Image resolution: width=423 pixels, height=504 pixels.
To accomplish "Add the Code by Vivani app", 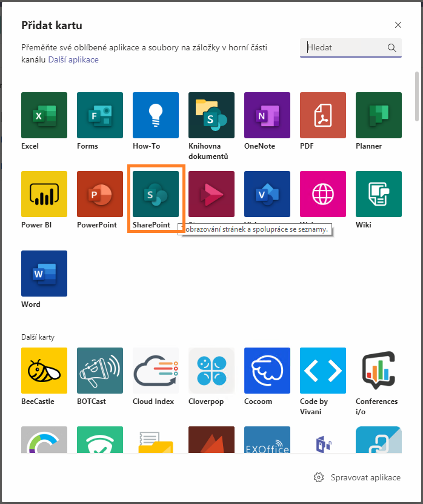I will (x=323, y=371).
